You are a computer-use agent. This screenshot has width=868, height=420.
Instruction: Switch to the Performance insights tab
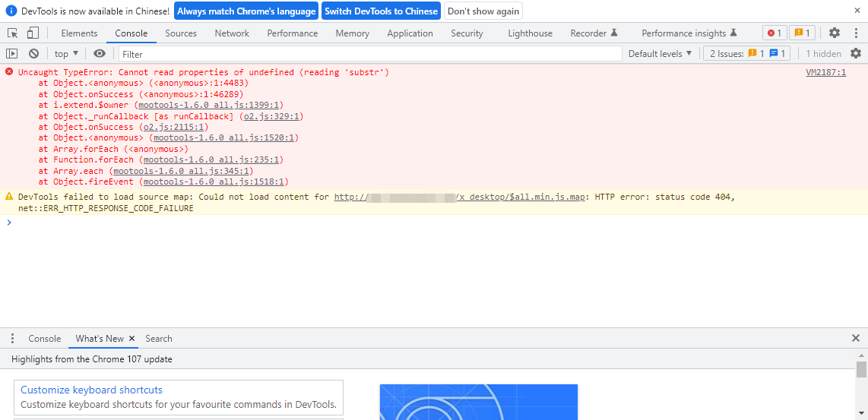click(689, 33)
